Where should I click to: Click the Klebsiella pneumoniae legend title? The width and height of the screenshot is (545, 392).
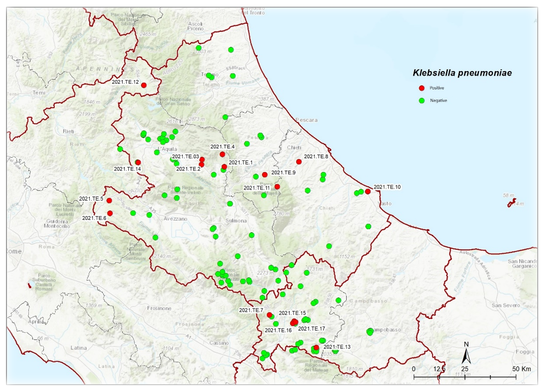pyautogui.click(x=462, y=73)
